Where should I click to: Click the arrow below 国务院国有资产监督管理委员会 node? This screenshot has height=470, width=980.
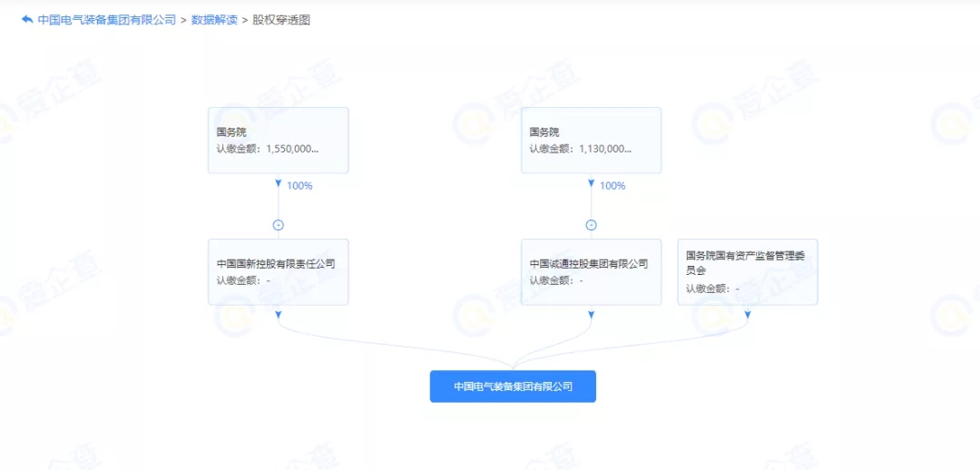click(748, 315)
